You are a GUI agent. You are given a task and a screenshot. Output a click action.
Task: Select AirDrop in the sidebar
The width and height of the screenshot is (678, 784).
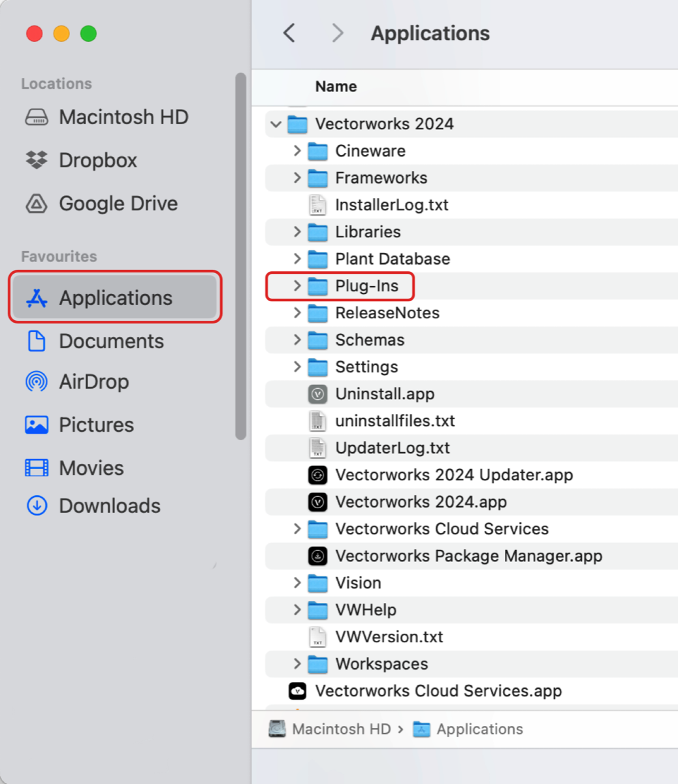(93, 382)
